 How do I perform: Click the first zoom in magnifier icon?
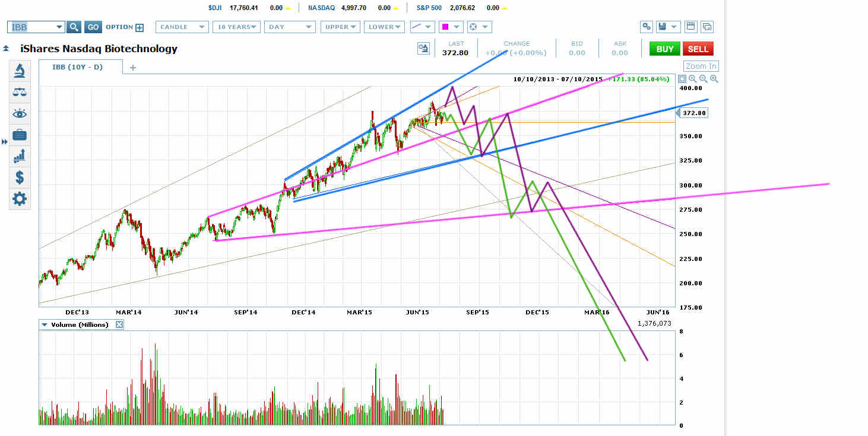click(x=692, y=79)
